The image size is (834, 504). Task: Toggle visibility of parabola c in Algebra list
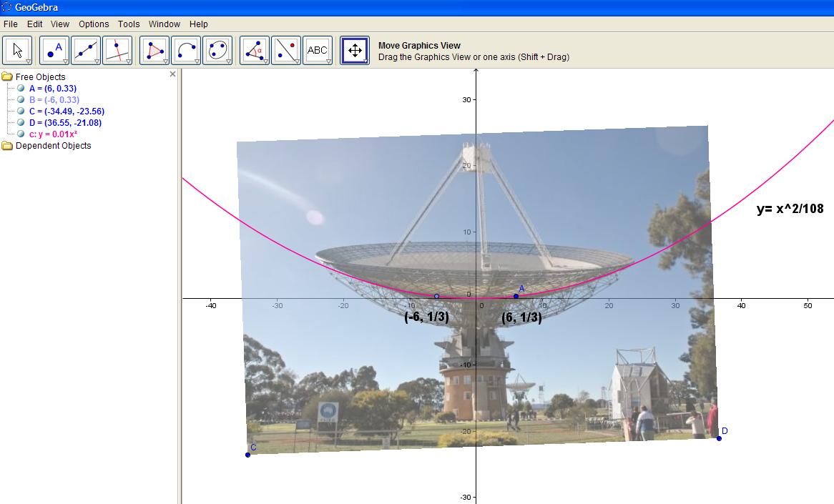(x=21, y=134)
